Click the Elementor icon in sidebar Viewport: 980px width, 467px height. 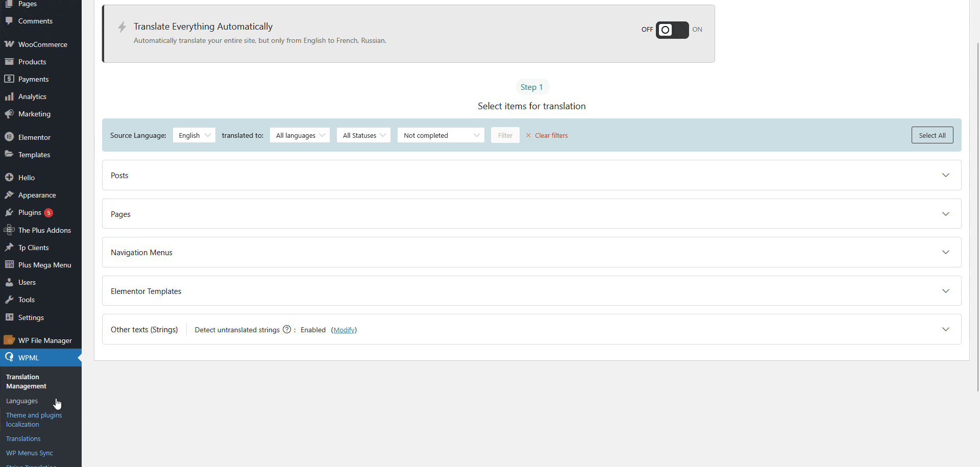9,137
